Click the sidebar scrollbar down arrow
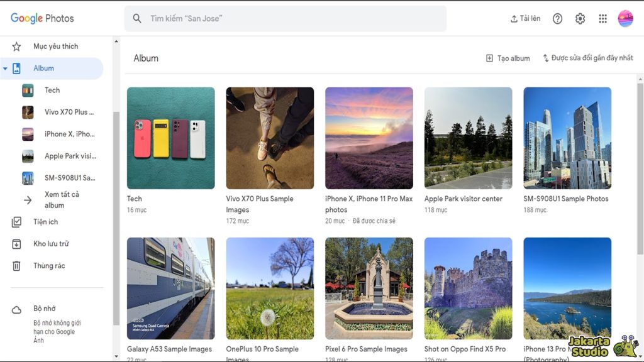The image size is (644, 362). (116, 356)
